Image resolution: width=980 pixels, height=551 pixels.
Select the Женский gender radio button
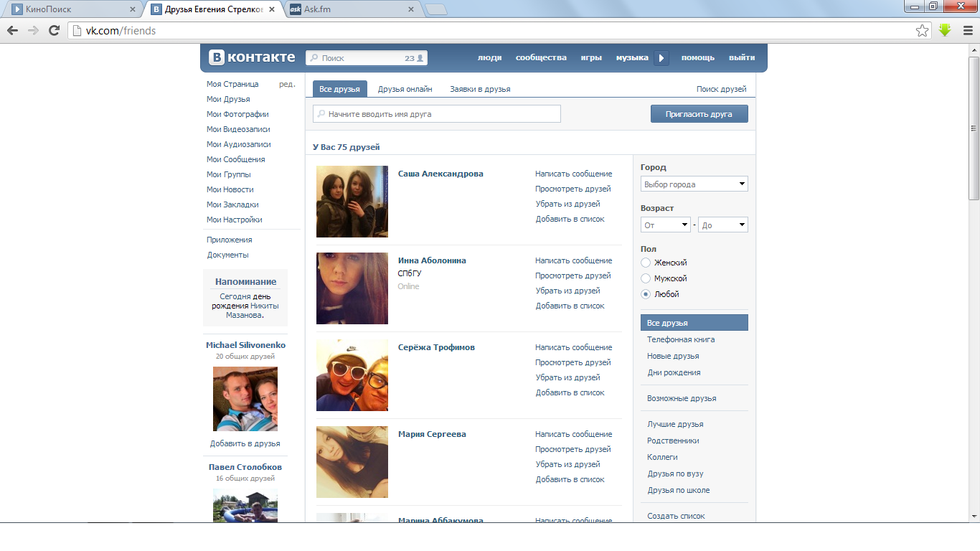(646, 263)
